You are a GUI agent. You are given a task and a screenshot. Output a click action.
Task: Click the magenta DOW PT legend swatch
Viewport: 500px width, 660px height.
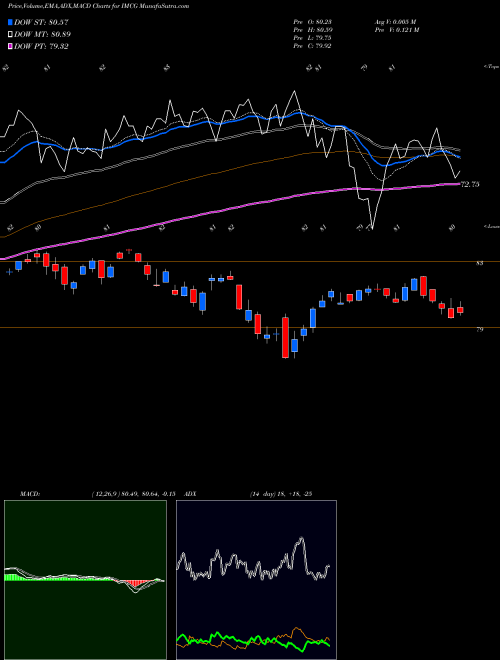pos(11,46)
